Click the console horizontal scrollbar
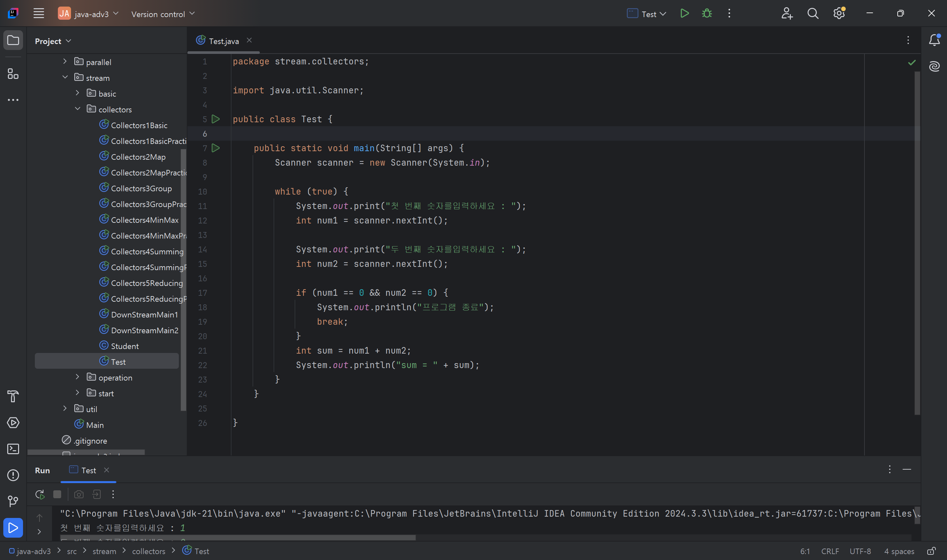 (x=238, y=537)
